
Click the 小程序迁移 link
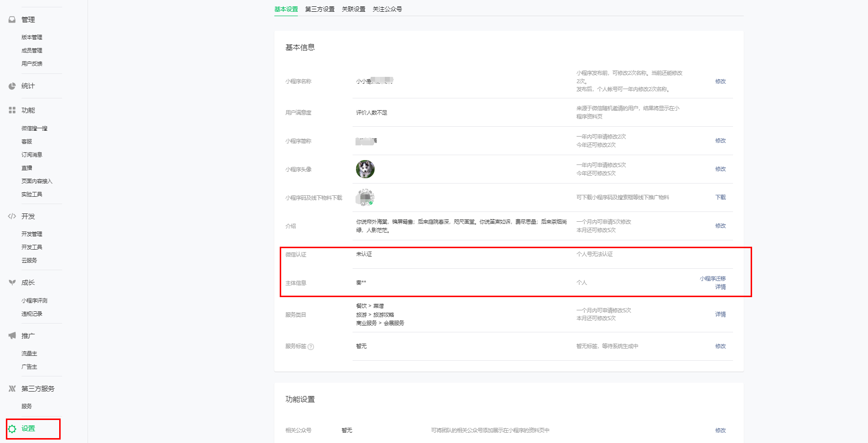(712, 278)
